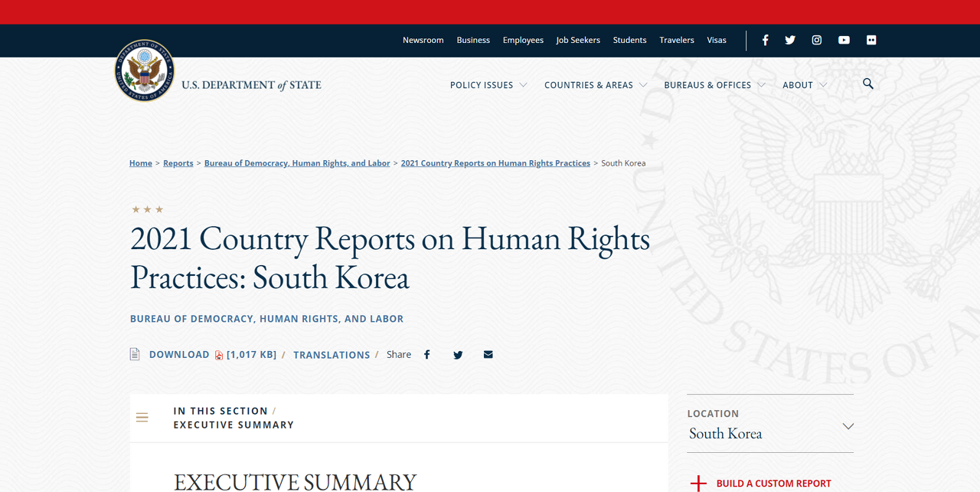Viewport: 980px width, 492px height.
Task: Open the Instagram icon in the top bar
Action: (817, 40)
